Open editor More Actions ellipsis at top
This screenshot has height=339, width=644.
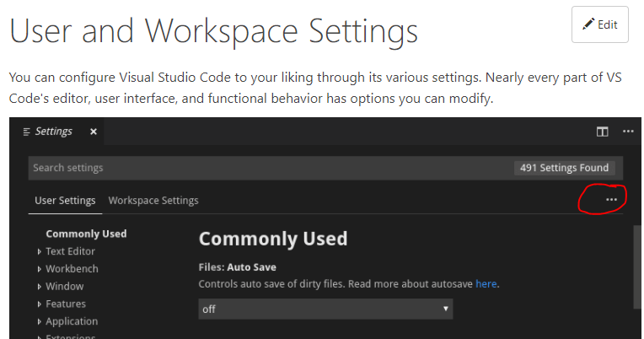[628, 132]
